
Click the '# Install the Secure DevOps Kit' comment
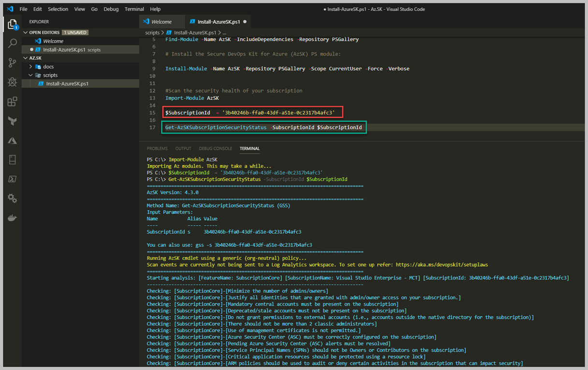(x=253, y=54)
